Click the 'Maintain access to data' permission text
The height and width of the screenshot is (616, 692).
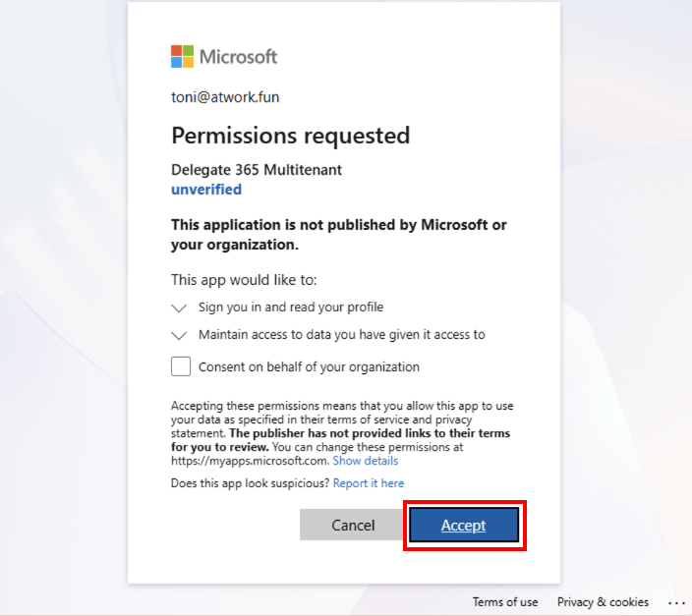coord(342,335)
